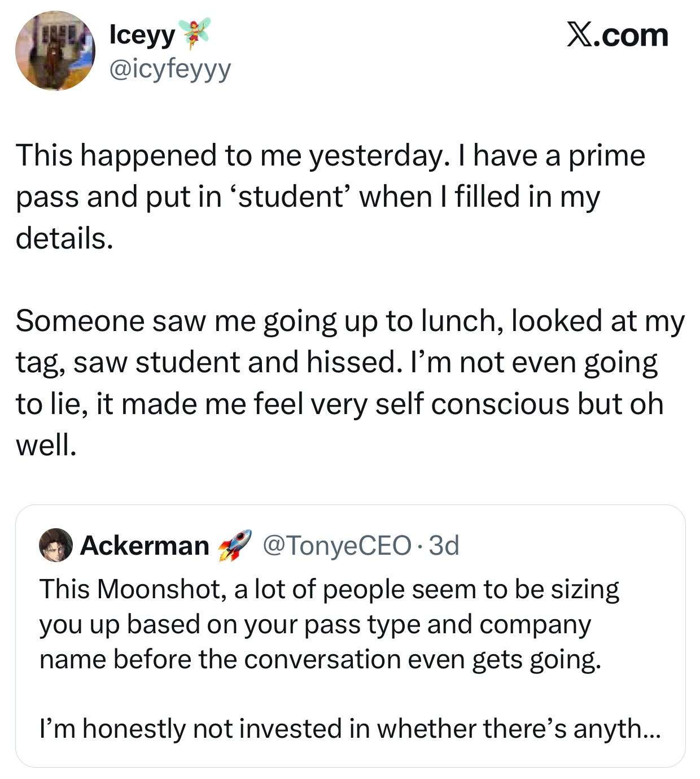
Task: Click the final word "well." of main post
Action: [46, 446]
